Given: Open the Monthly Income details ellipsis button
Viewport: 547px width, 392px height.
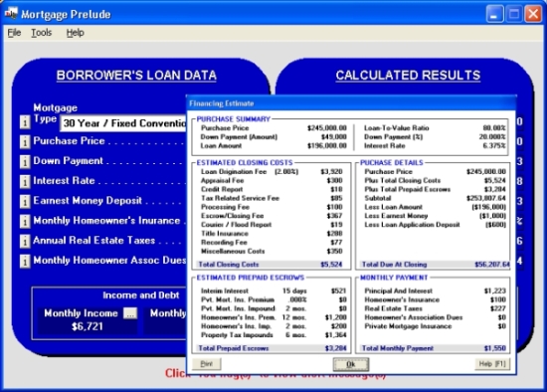Looking at the screenshot, I should pos(130,313).
